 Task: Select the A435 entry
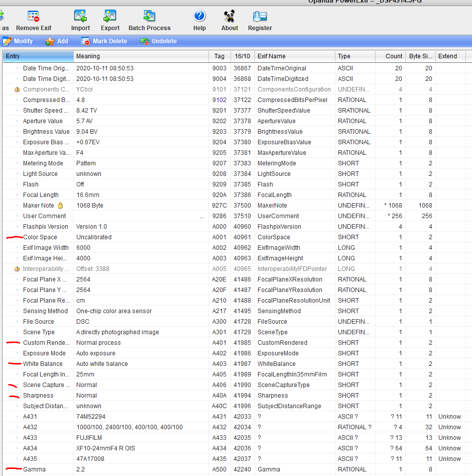(30, 459)
